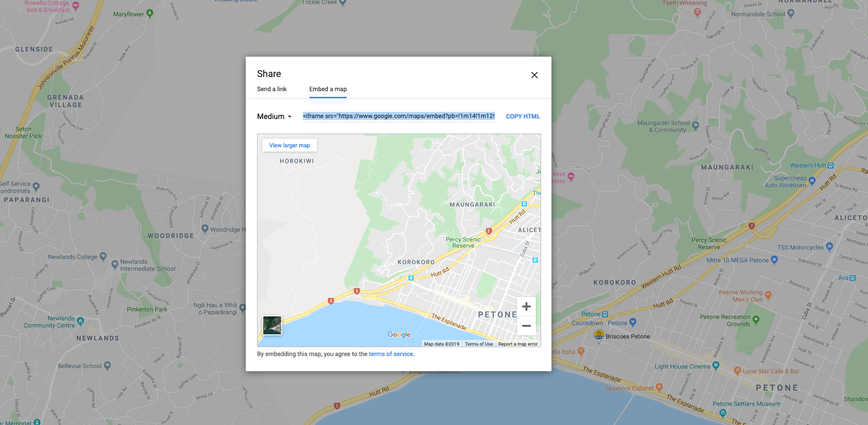Screen dimensions: 868x425
Task: Switch to the Send a link tab
Action: (x=272, y=89)
